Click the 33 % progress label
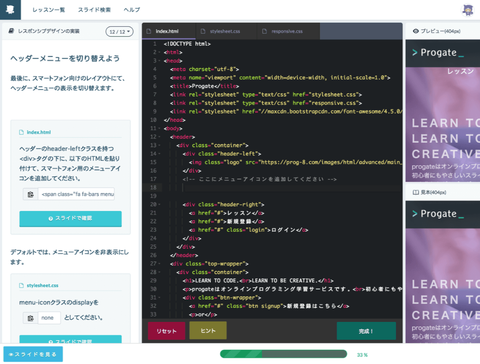This screenshot has height=364, width=480. click(x=362, y=355)
